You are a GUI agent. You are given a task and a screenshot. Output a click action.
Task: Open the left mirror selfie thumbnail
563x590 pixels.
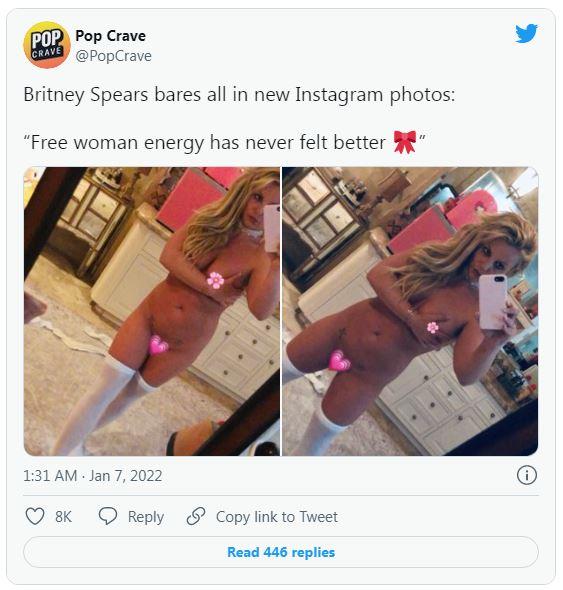click(x=152, y=311)
